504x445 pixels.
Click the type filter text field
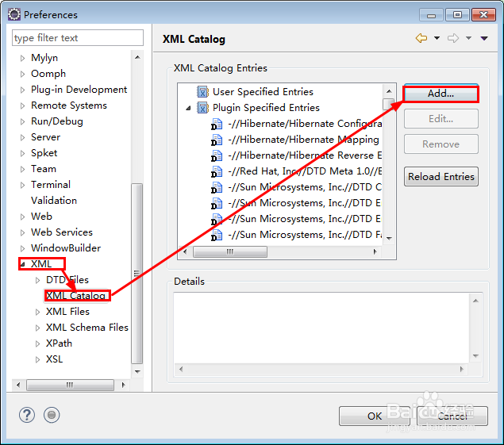(x=78, y=38)
